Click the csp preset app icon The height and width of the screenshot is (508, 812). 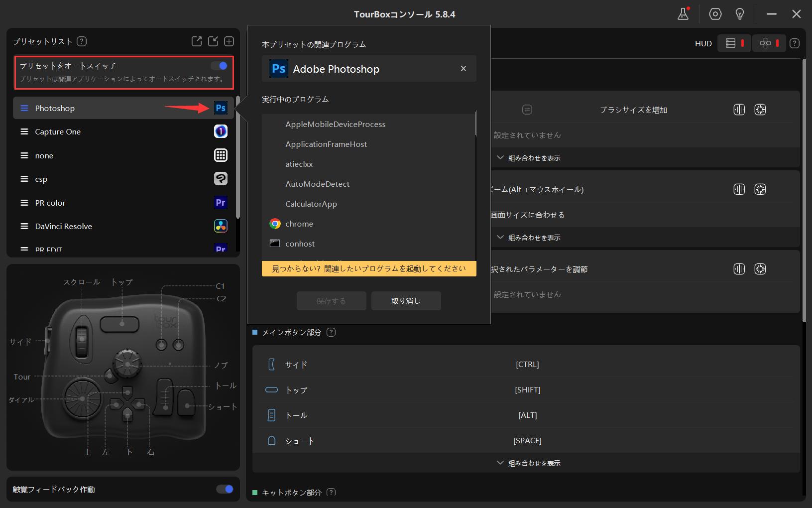pyautogui.click(x=221, y=179)
